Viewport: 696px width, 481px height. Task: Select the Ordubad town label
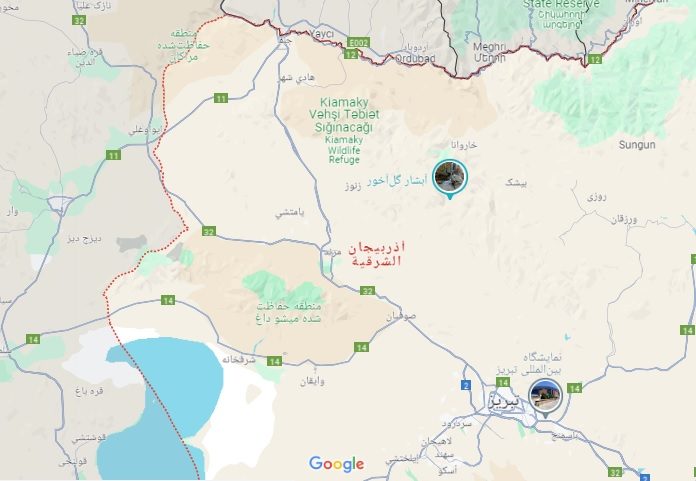(x=415, y=59)
